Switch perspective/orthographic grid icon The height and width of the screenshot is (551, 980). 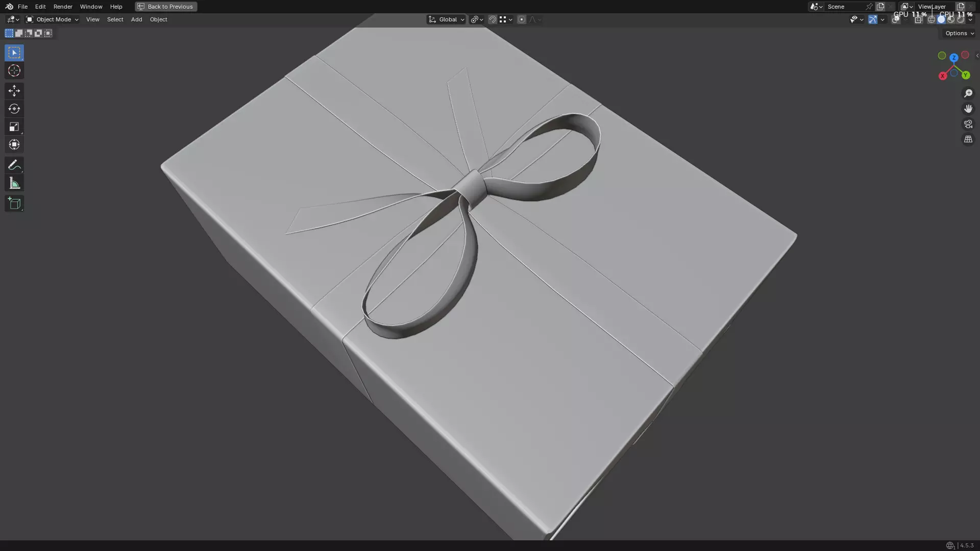pos(968,139)
